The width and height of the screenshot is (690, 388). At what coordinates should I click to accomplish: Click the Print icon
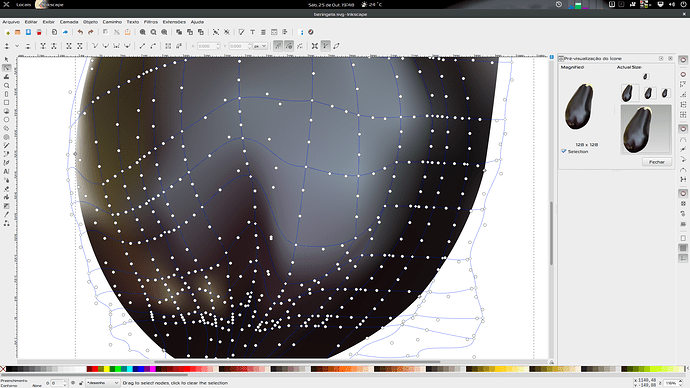pyautogui.click(x=39, y=32)
